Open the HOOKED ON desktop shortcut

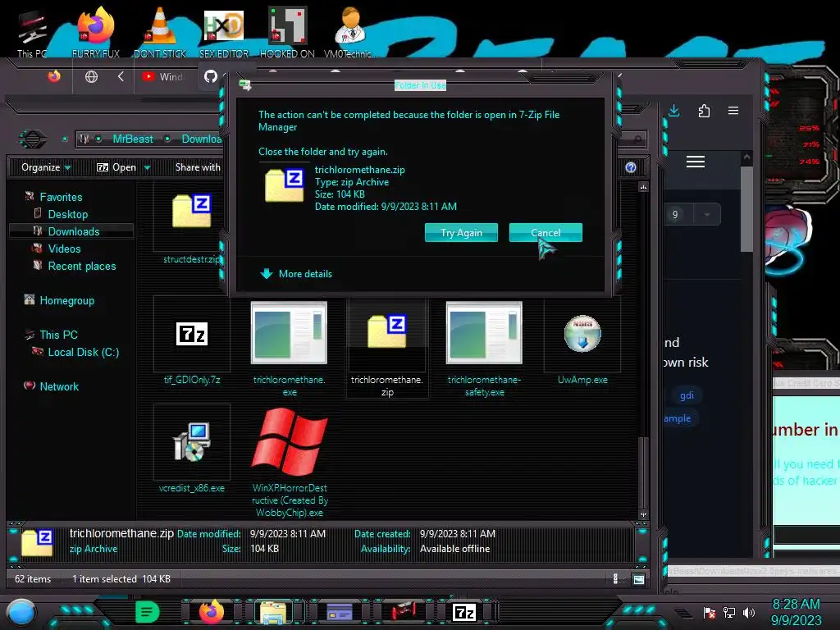pos(287,33)
